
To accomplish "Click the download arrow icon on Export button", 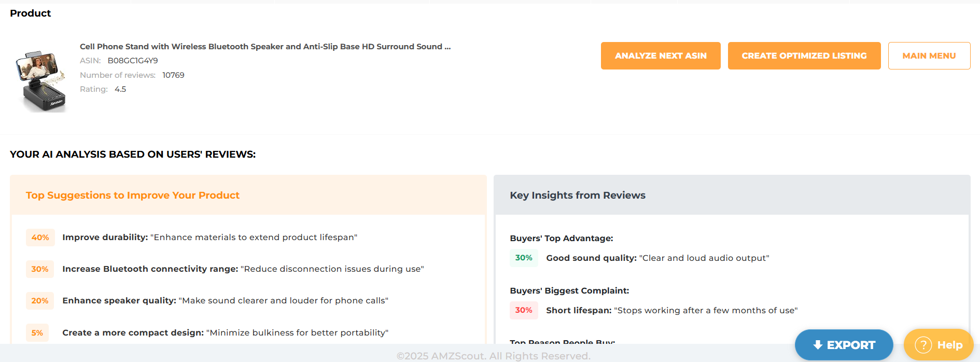I will coord(818,344).
